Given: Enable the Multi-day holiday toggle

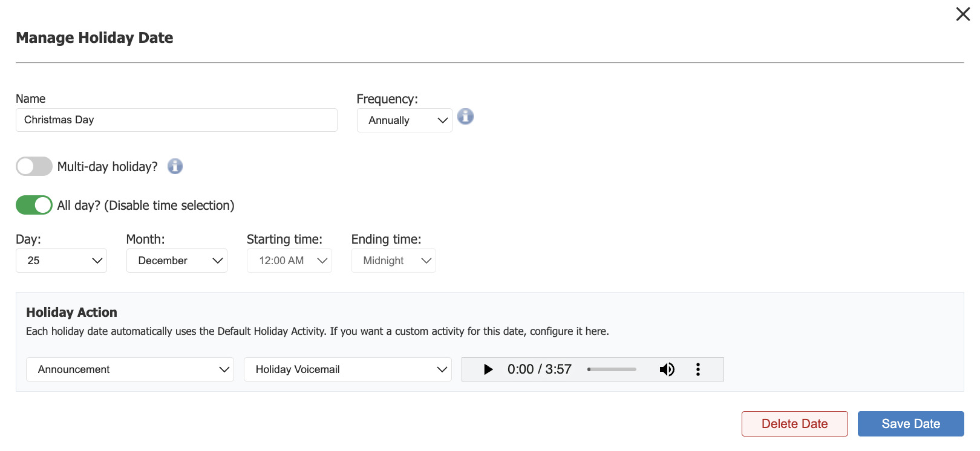Looking at the screenshot, I should [x=34, y=166].
